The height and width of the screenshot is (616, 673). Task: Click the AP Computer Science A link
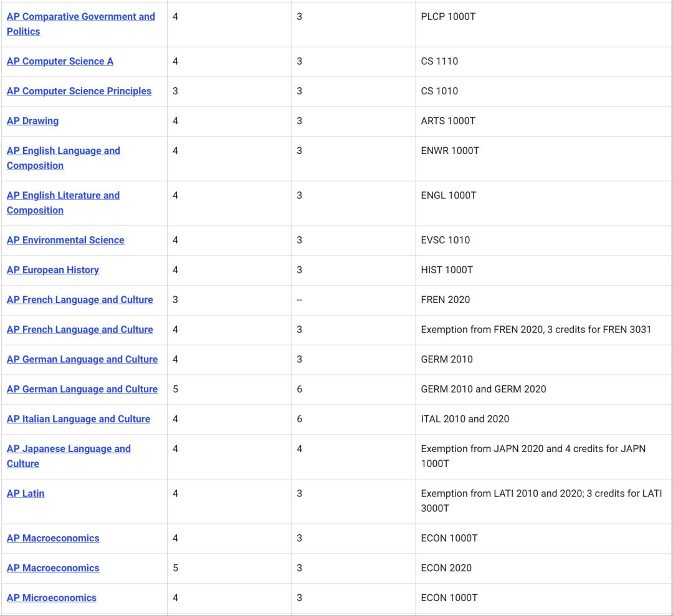pos(60,62)
